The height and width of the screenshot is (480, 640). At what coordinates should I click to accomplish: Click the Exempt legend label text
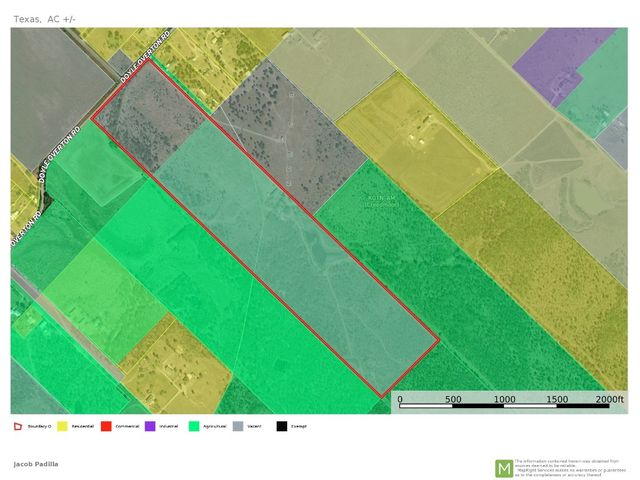(x=298, y=426)
